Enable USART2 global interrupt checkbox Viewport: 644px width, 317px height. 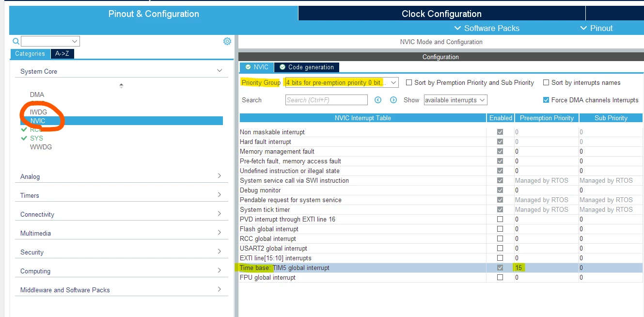pyautogui.click(x=500, y=248)
